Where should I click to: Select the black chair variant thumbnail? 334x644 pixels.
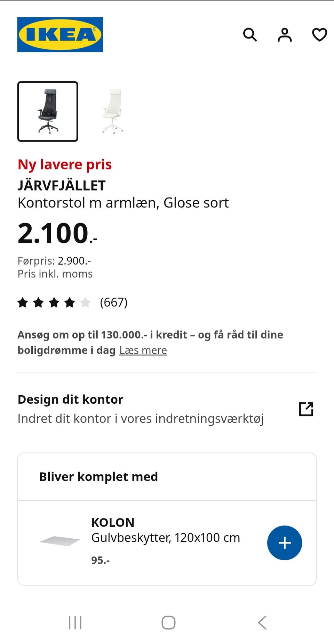pyautogui.click(x=48, y=111)
